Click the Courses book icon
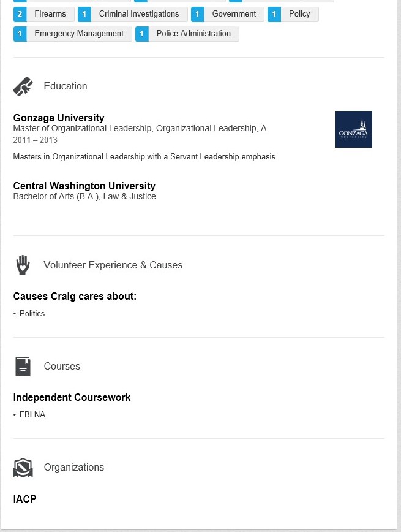Viewport: 401px width, 532px height. coord(23,366)
